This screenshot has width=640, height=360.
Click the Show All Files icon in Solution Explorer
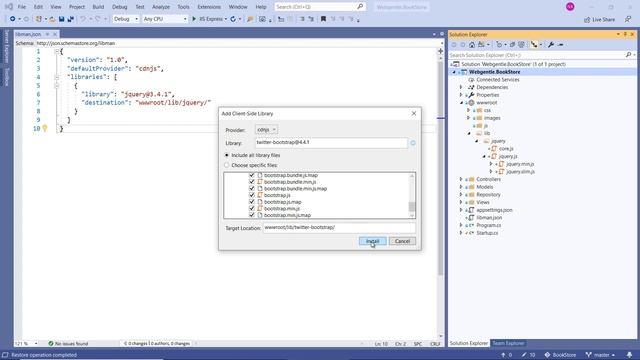click(x=521, y=44)
